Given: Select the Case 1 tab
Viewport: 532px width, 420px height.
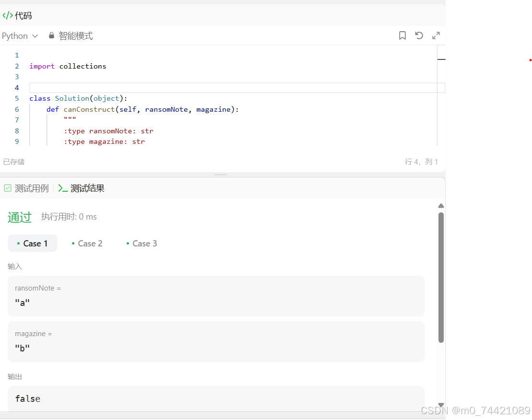Looking at the screenshot, I should (x=33, y=244).
